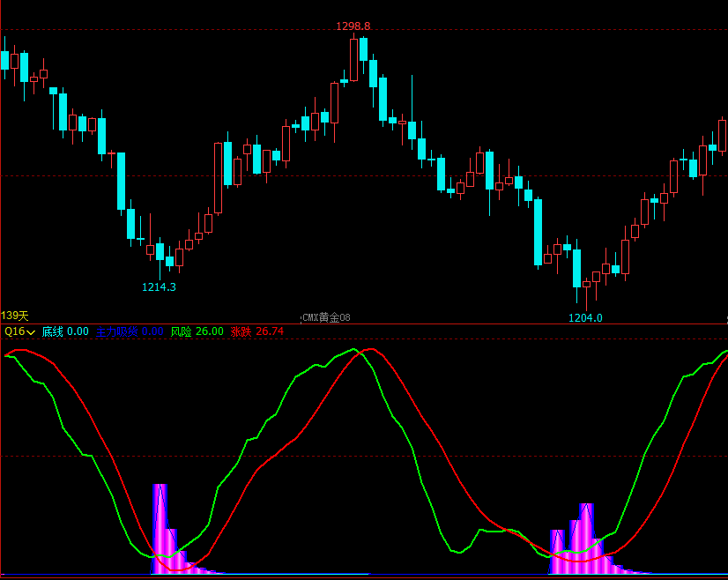Select the candlestick at the 1214.3 low
Screen dimensions: 728x580
click(x=160, y=258)
